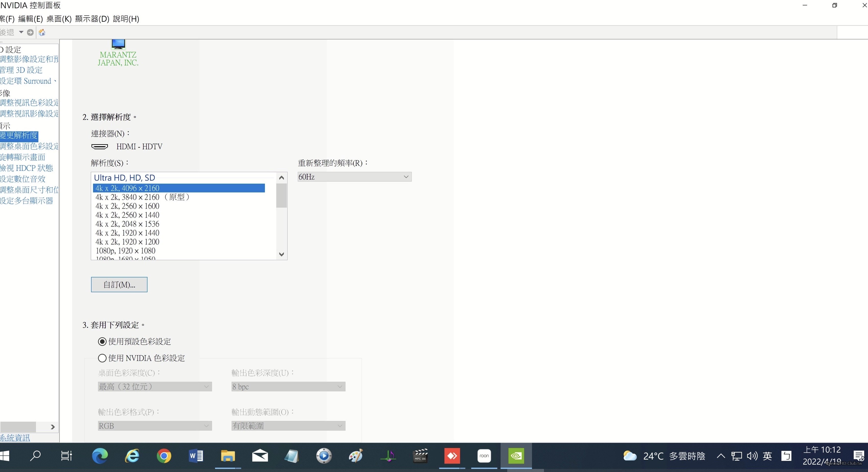Open the red AnyDesk icon in the taskbar
Screen dimensions: 868x472
coord(452,456)
